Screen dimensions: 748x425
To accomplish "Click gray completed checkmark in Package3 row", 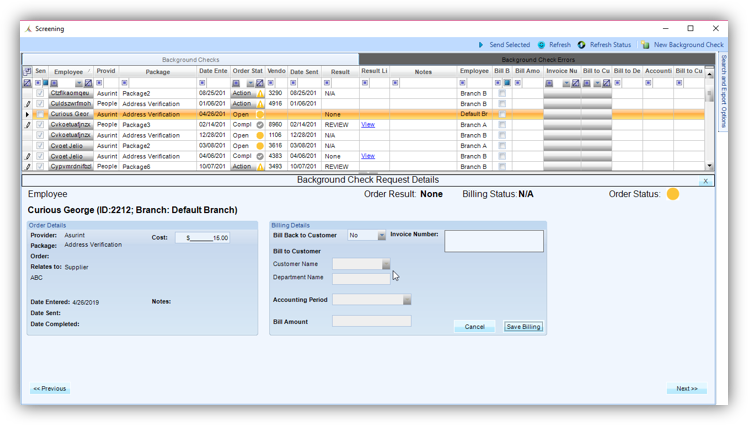I will pos(260,125).
